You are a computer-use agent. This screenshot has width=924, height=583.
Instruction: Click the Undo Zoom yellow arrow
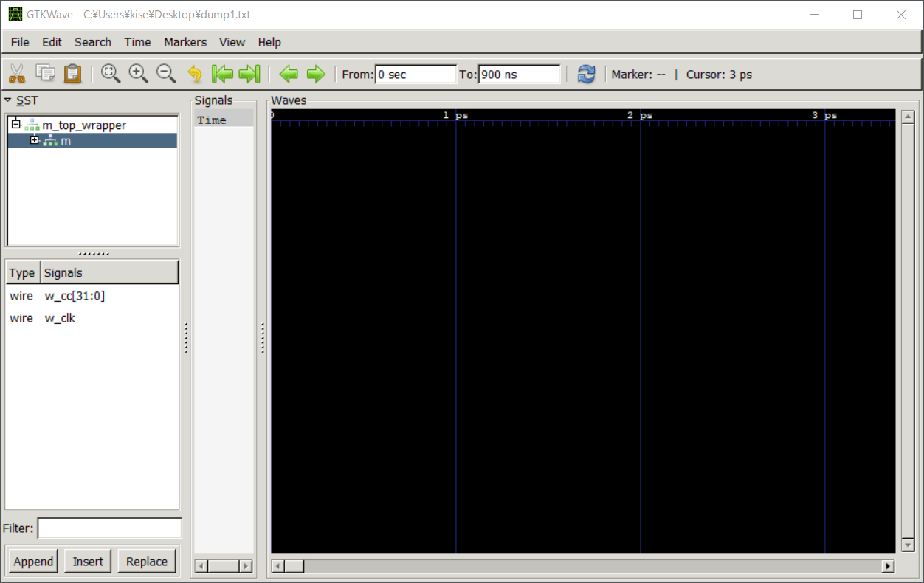[x=195, y=74]
